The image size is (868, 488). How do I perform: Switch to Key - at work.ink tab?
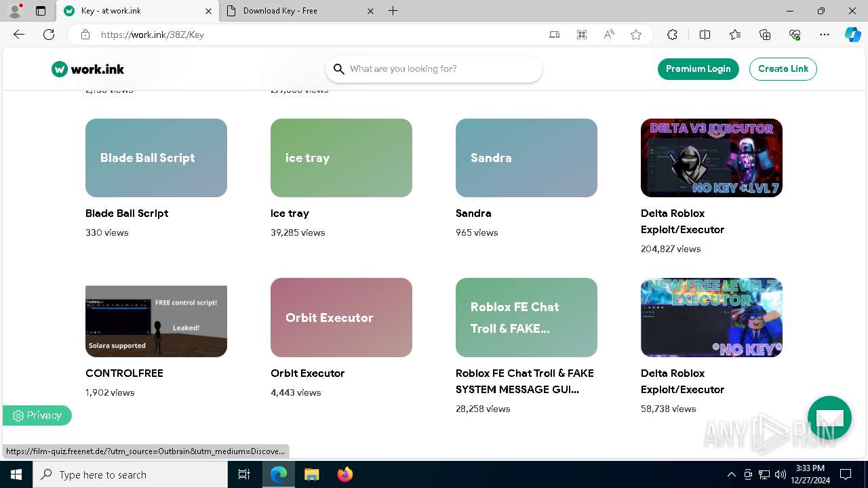pos(138,11)
